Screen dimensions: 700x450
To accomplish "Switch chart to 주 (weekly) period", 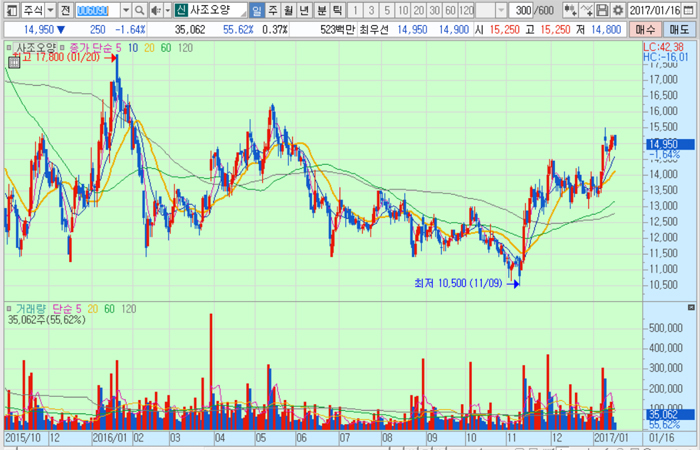I will point(273,10).
